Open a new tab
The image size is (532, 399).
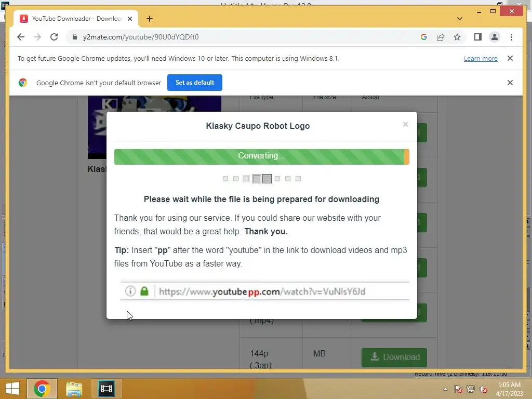pos(150,19)
